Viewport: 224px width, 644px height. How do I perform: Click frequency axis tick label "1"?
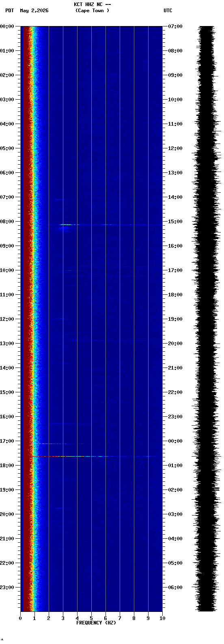[x=34, y=618]
